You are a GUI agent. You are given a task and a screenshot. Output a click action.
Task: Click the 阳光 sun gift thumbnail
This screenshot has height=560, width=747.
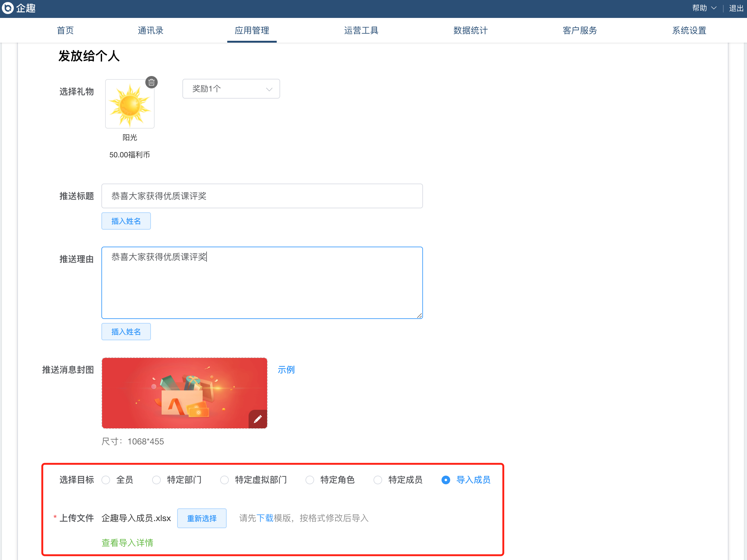point(130,104)
